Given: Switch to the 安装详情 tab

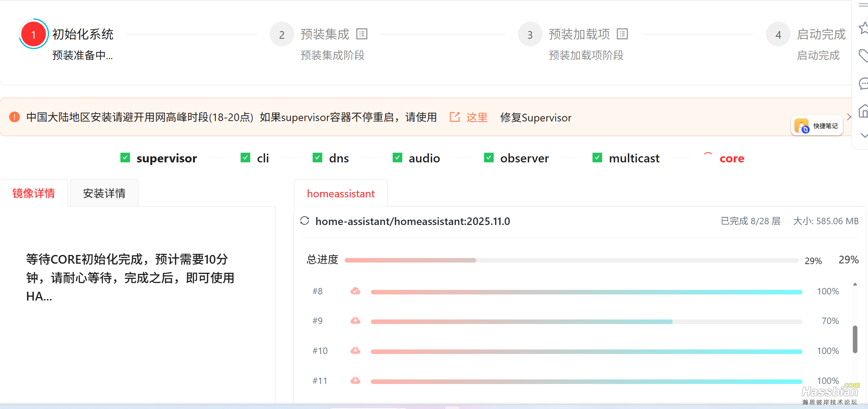Looking at the screenshot, I should pyautogui.click(x=104, y=193).
